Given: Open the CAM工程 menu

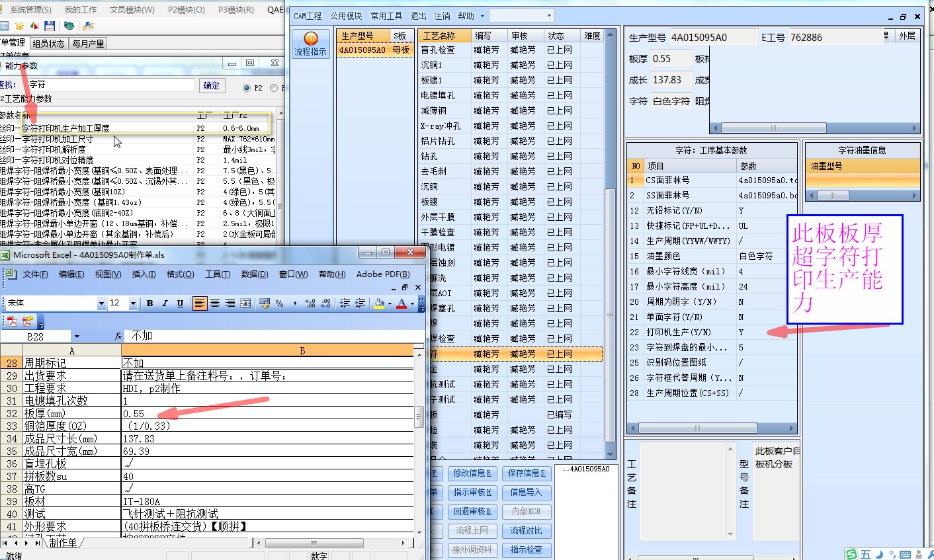Looking at the screenshot, I should [x=308, y=16].
